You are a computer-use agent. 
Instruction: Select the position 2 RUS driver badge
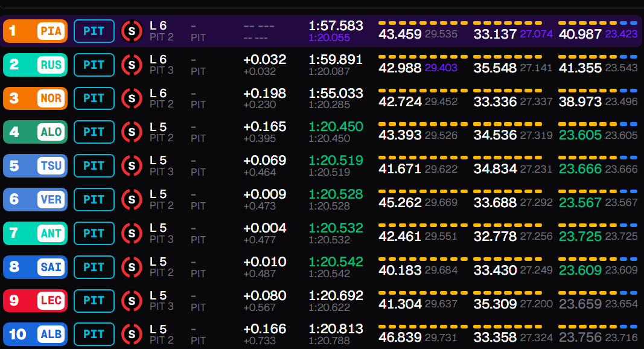[36, 65]
